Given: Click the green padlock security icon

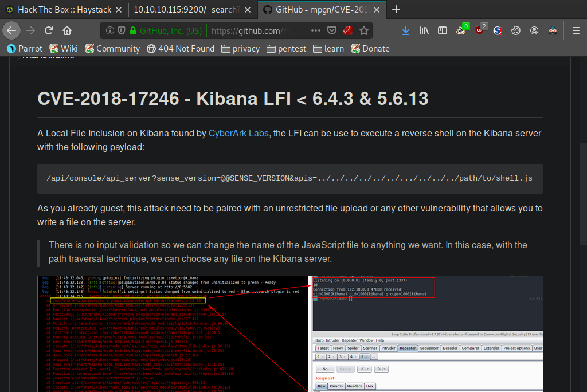Looking at the screenshot, I should coord(133,30).
